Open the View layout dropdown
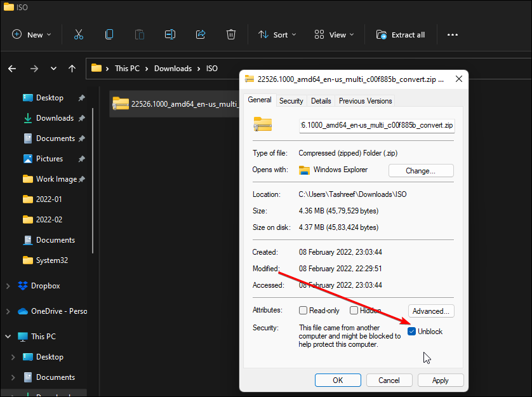The height and width of the screenshot is (397, 532). tap(334, 35)
